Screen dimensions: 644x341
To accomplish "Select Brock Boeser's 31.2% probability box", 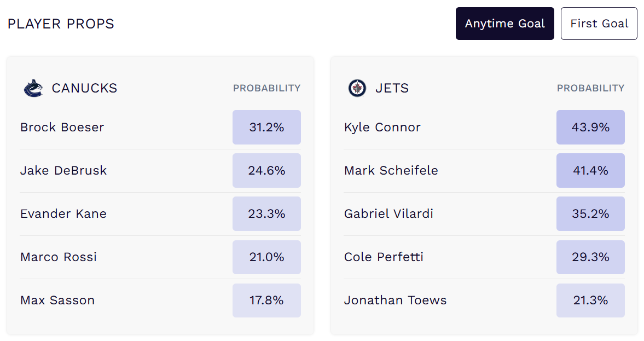I will tap(266, 128).
